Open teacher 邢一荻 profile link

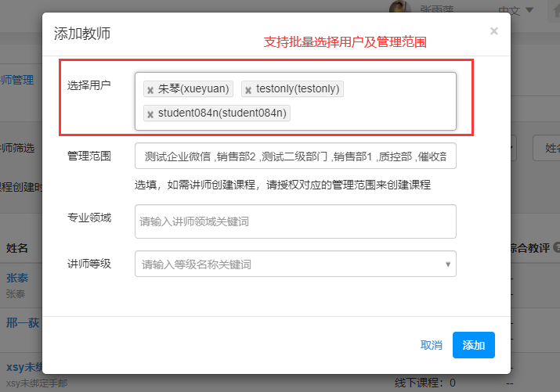pos(20,323)
